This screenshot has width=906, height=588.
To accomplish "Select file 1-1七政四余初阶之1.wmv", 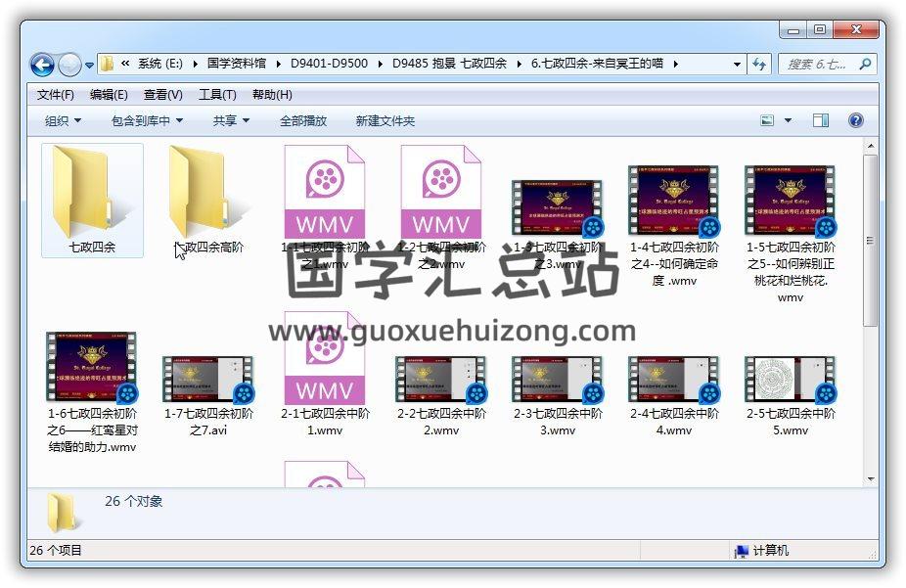I will pyautogui.click(x=325, y=206).
